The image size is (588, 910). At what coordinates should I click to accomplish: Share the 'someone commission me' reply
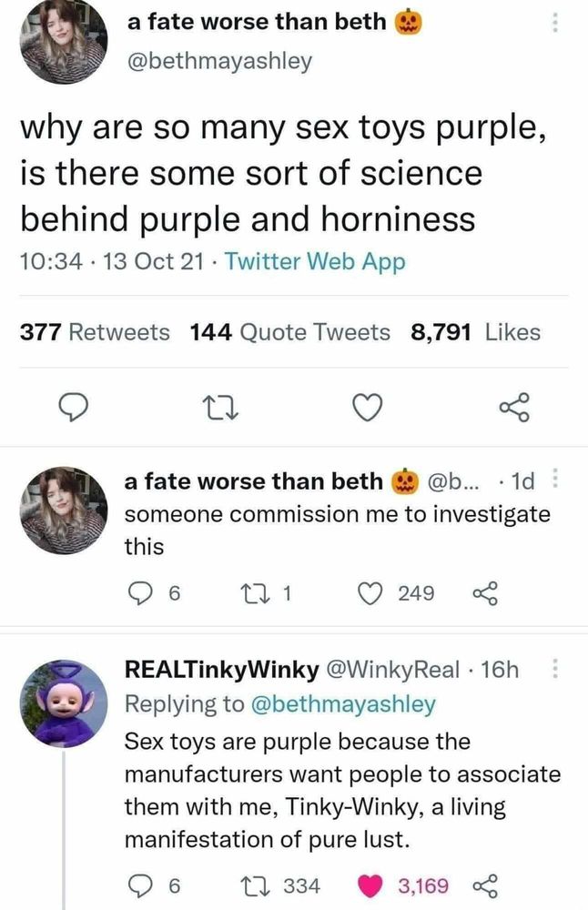point(485,593)
